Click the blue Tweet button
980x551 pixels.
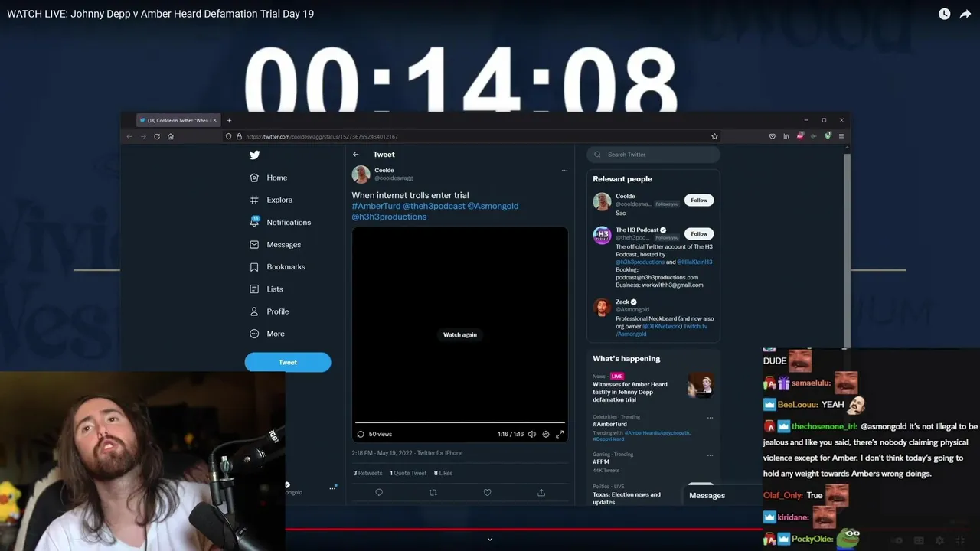pyautogui.click(x=288, y=362)
